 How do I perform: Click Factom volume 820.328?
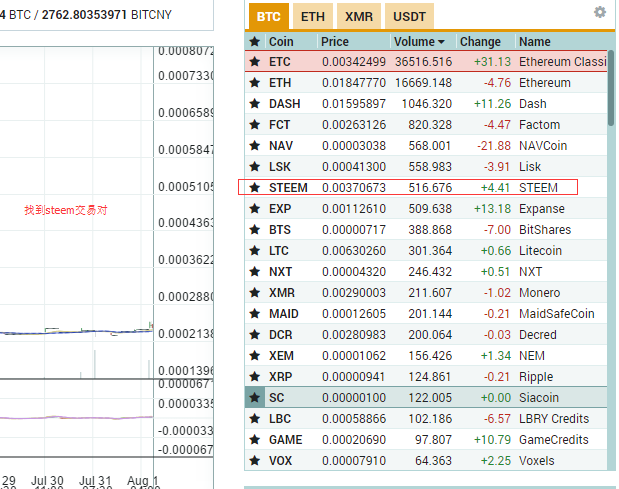click(430, 125)
